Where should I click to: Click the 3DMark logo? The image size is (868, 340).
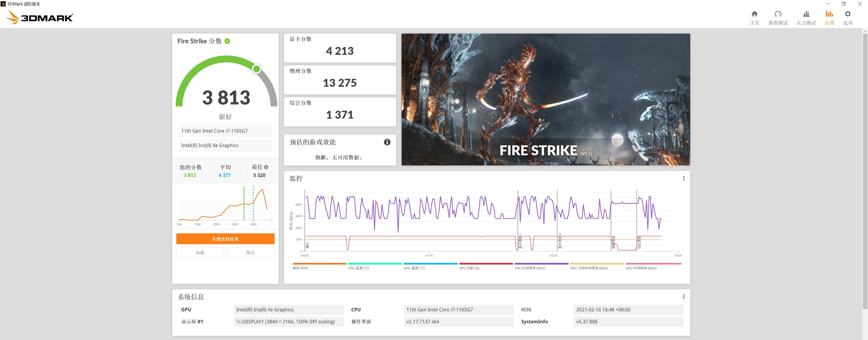pos(40,17)
